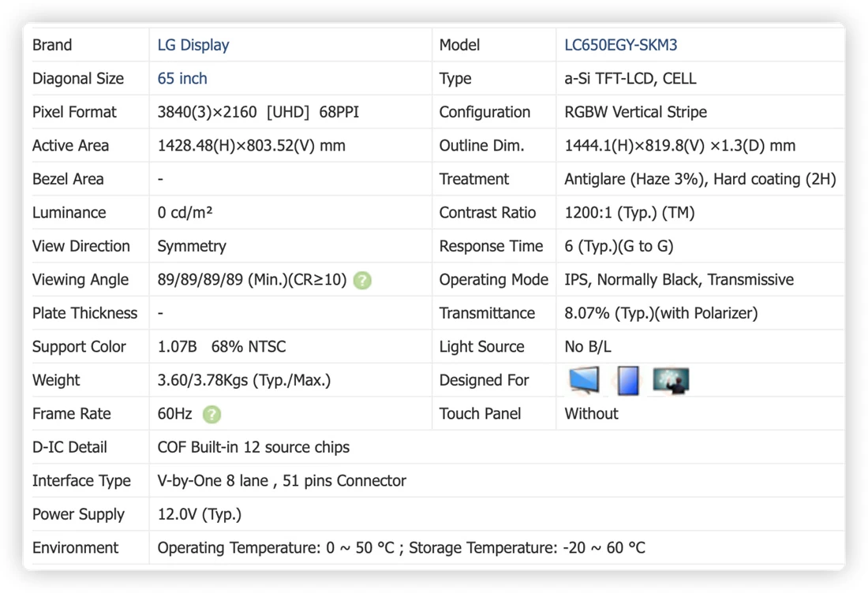Open the LC650EGY-SKM3 model link
Viewport: 868px width, 593px height.
tap(620, 45)
